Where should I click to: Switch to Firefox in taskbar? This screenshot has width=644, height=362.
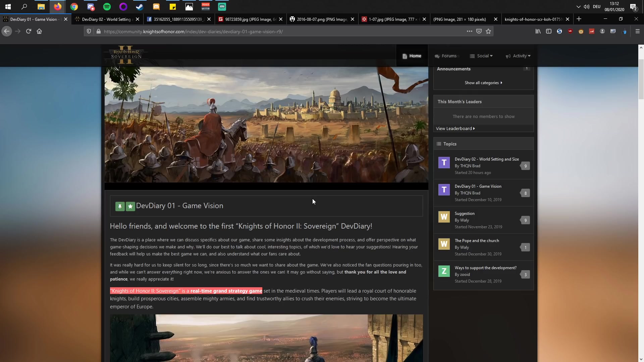point(58,6)
